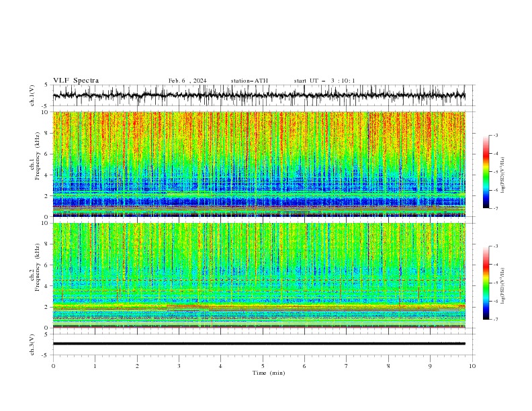Select the upper colorbar "log(PSD)(V²/Hz)" label

coord(503,175)
